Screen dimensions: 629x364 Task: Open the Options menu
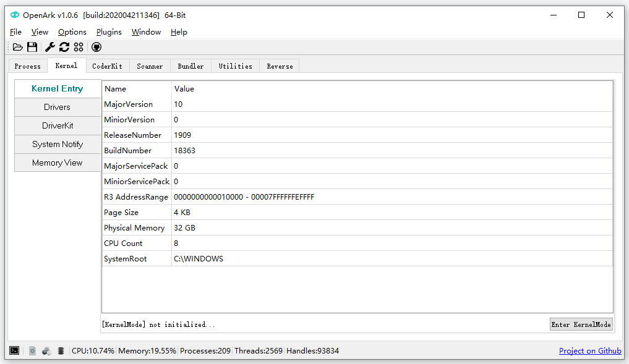72,32
